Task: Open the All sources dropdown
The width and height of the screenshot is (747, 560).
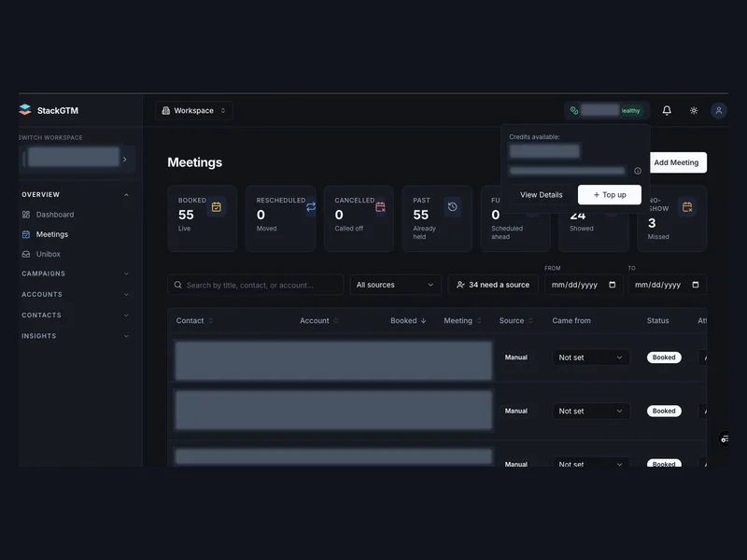Action: [395, 285]
